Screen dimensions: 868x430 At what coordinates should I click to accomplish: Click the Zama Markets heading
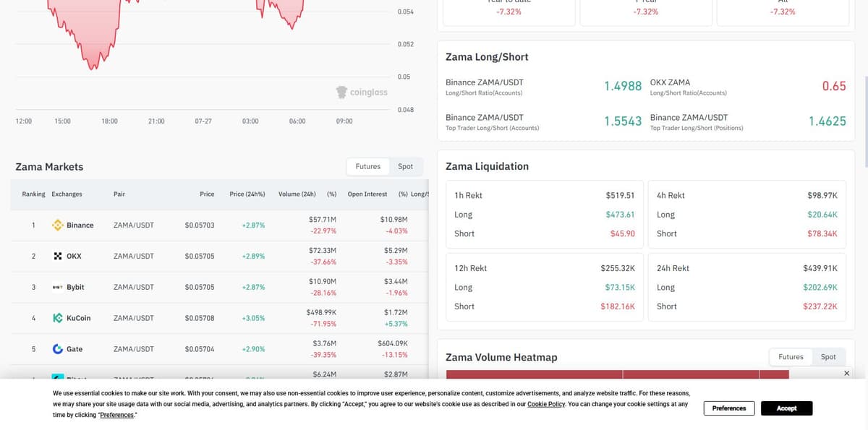49,166
